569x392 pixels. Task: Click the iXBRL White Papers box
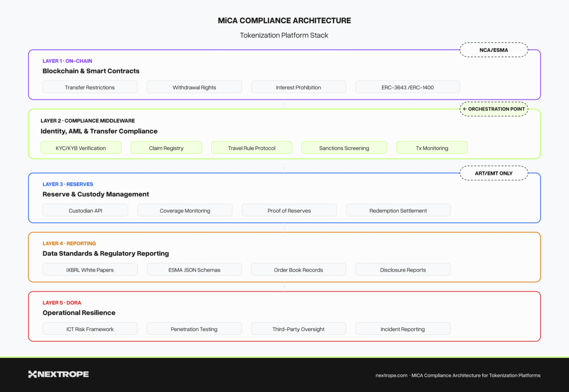coord(90,270)
